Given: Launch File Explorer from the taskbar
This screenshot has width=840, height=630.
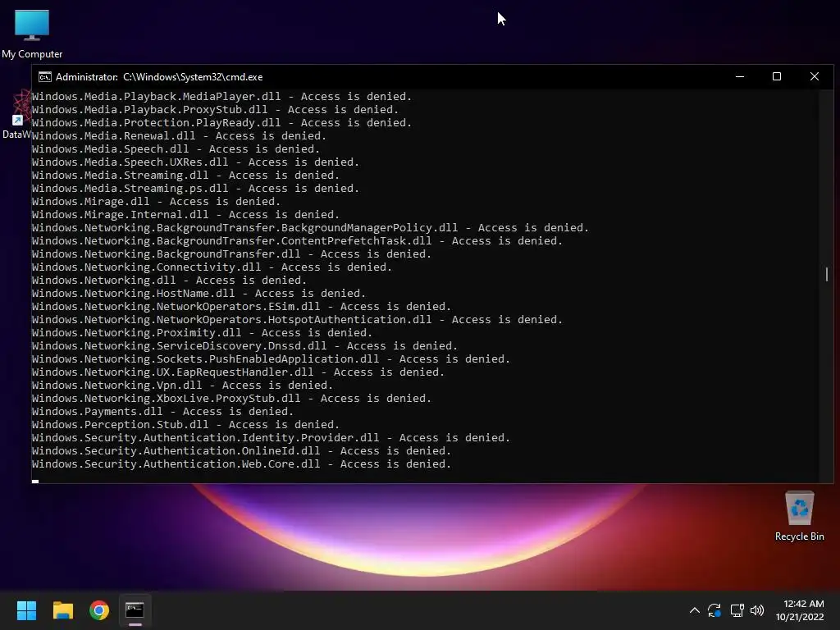Looking at the screenshot, I should 62,610.
